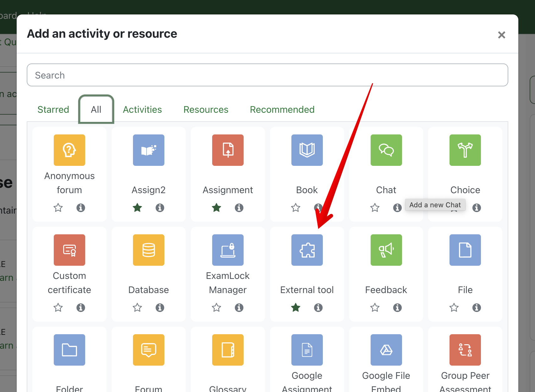
Task: Star the Anonymous forum activity
Action: point(58,208)
